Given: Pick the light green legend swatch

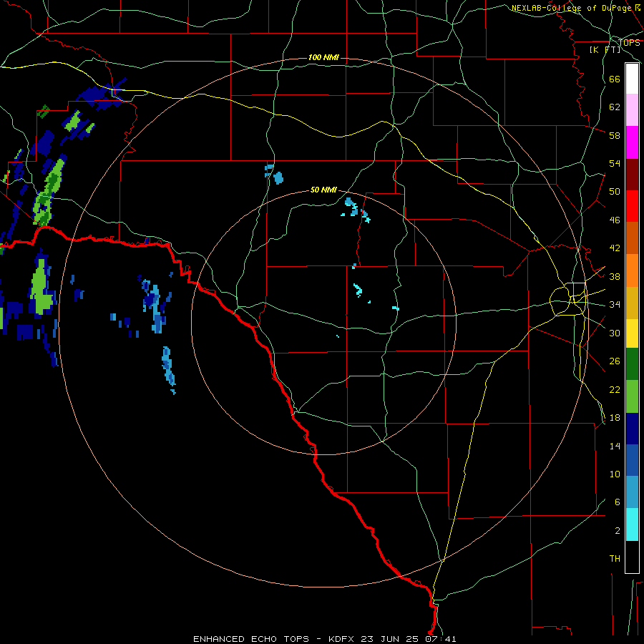Looking at the screenshot, I should [632, 396].
